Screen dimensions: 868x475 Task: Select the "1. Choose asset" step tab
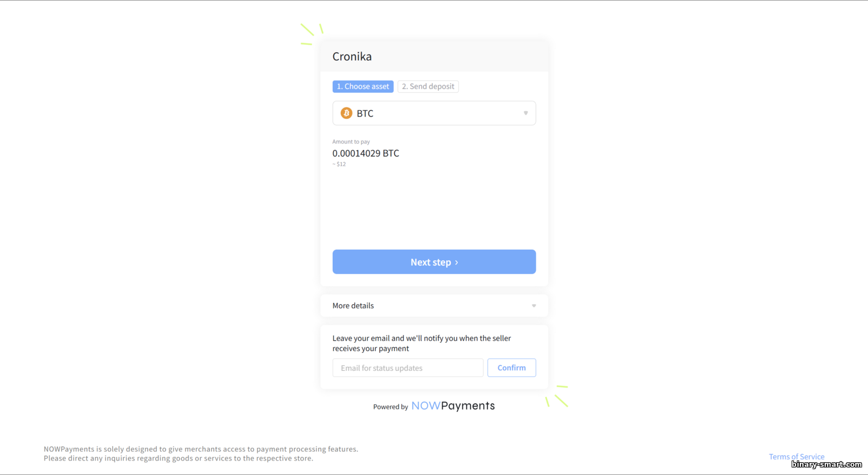363,86
